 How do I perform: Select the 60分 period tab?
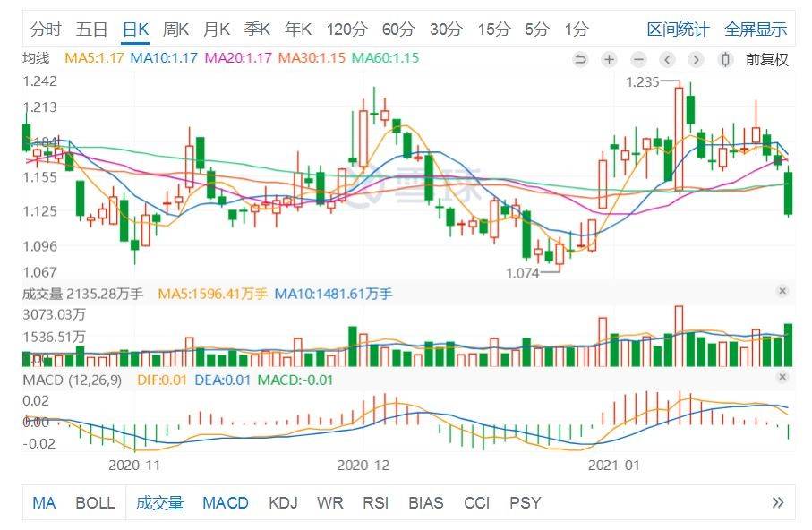pyautogui.click(x=398, y=29)
